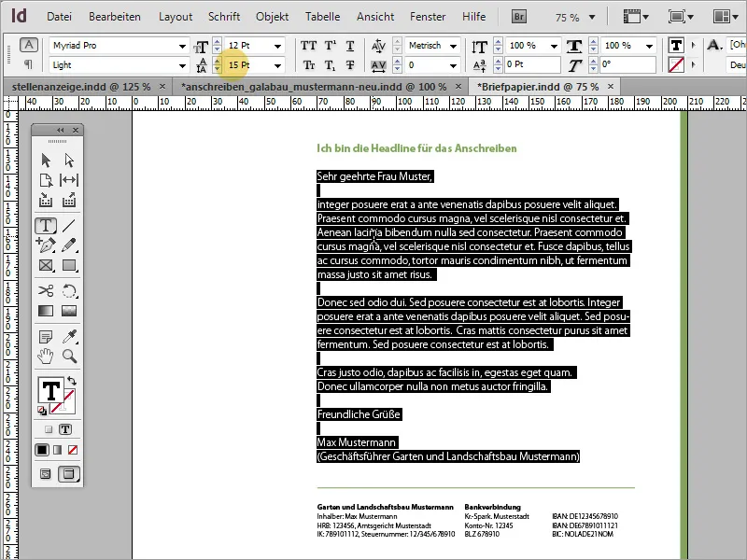Select the Note tool
The image size is (747, 560).
click(x=46, y=337)
